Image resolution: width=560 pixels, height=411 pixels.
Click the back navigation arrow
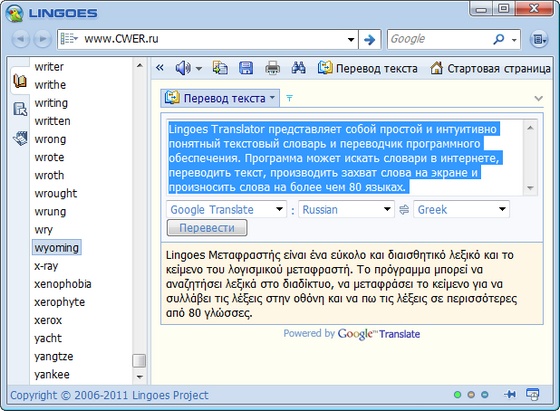[x=21, y=39]
